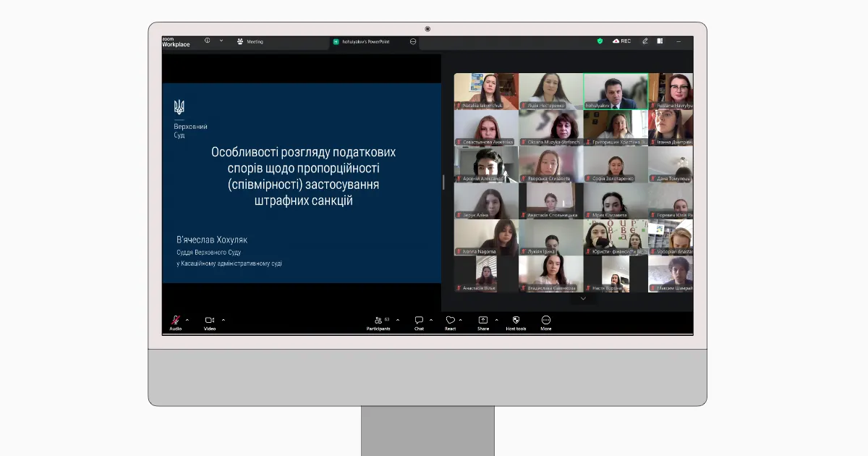
Task: Expand the Participants options caret
Action: click(397, 320)
